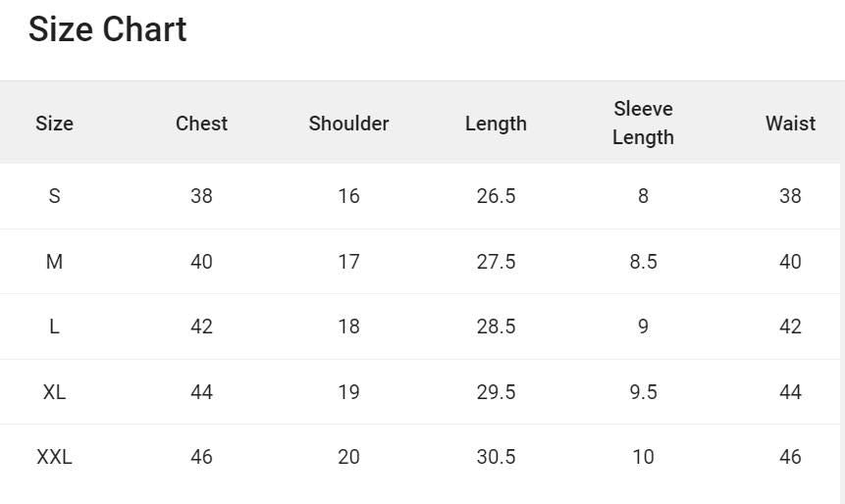845x504 pixels.
Task: Click waist value 46 in XXL row
Action: point(790,457)
